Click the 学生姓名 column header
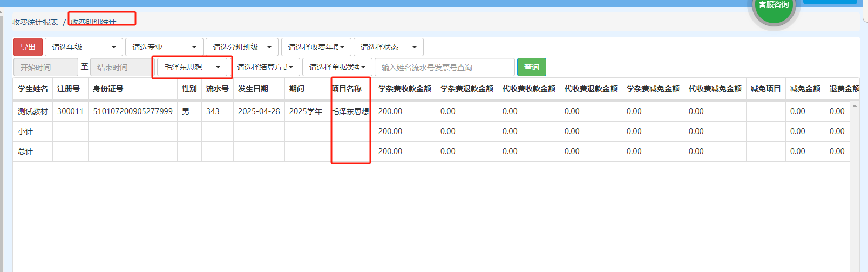Image resolution: width=868 pixels, height=272 pixels. [x=33, y=89]
